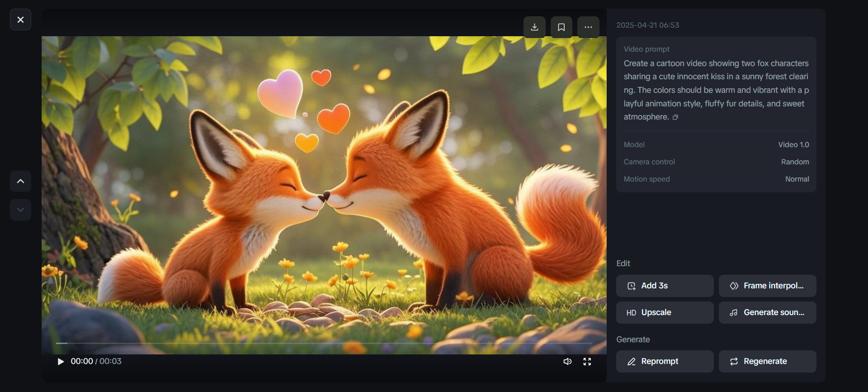Screen dimensions: 868x392
Task: Click the Motion speed value Normal
Action: click(797, 179)
